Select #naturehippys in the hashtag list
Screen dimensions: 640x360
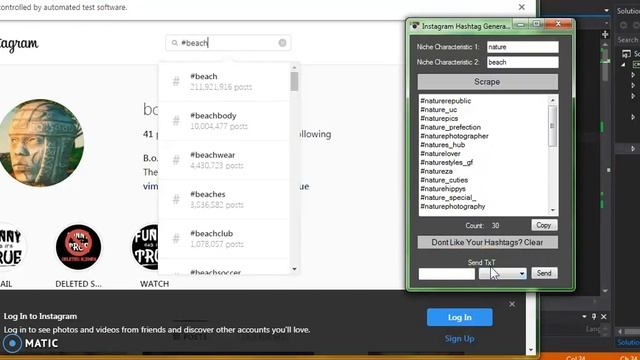click(443, 189)
